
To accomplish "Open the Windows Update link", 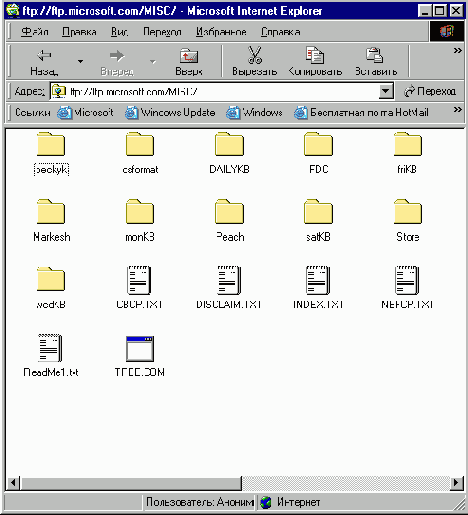I will [x=170, y=113].
